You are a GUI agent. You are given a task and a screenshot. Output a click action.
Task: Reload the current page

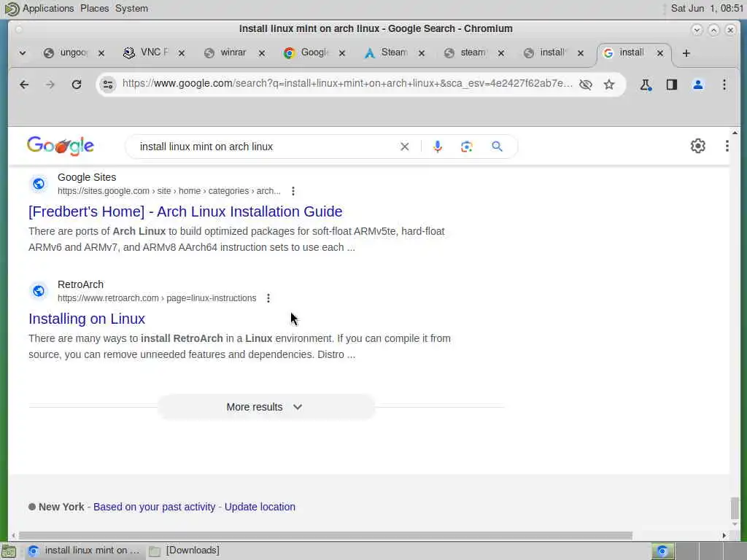[76, 85]
